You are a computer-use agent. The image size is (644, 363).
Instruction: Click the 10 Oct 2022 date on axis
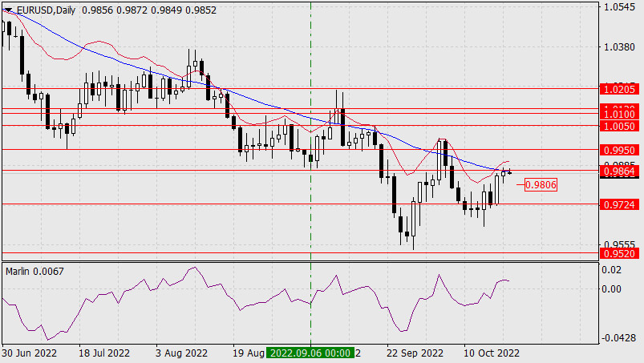coord(492,353)
